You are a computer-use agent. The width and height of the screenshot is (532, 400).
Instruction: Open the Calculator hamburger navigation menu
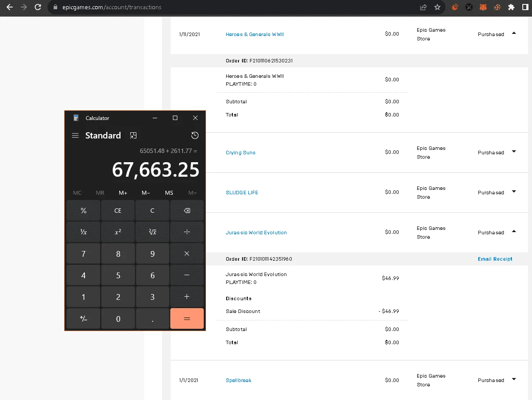coord(75,135)
